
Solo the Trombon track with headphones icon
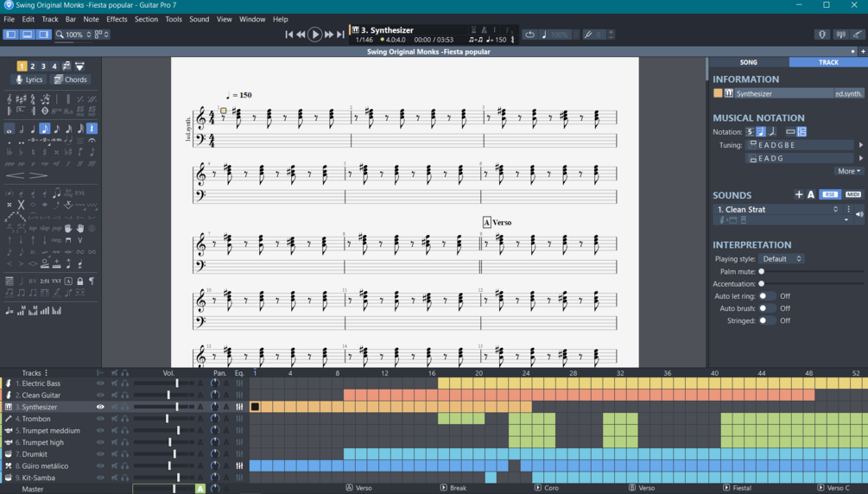point(125,419)
